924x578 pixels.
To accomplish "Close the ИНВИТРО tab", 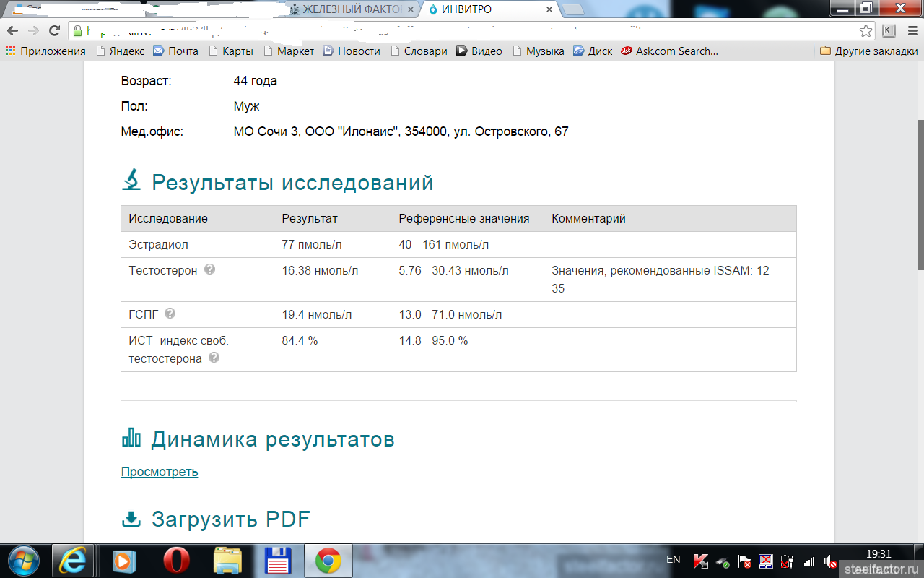I will 549,9.
